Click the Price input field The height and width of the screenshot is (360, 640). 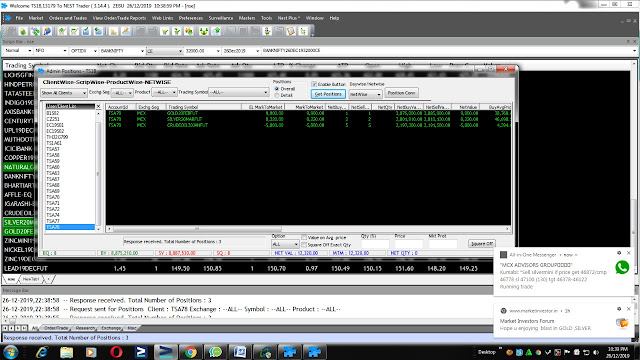[x=409, y=244]
